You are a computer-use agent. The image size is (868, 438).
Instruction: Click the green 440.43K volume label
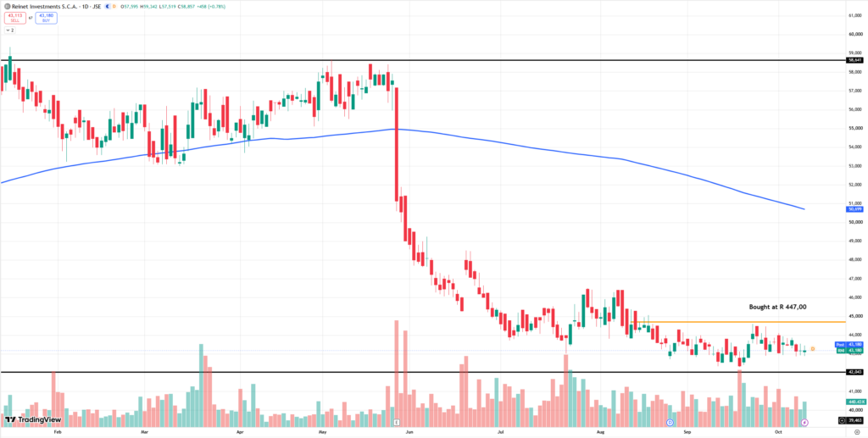coord(856,402)
